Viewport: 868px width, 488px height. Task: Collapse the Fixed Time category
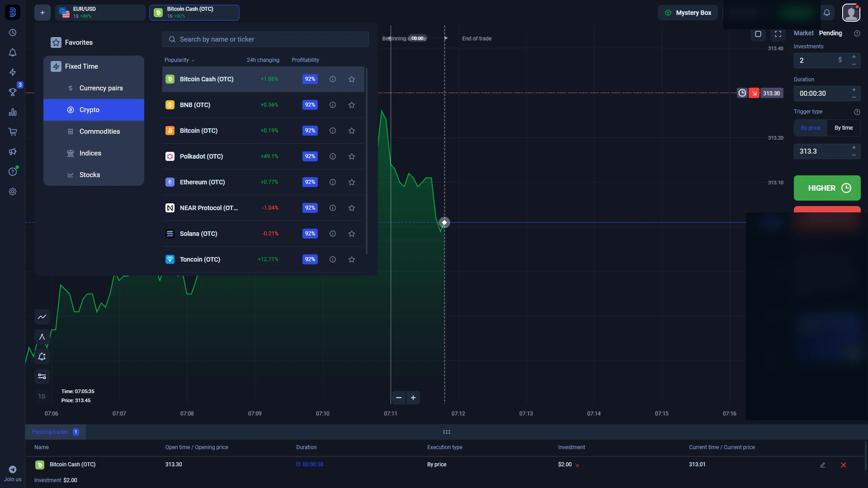94,66
